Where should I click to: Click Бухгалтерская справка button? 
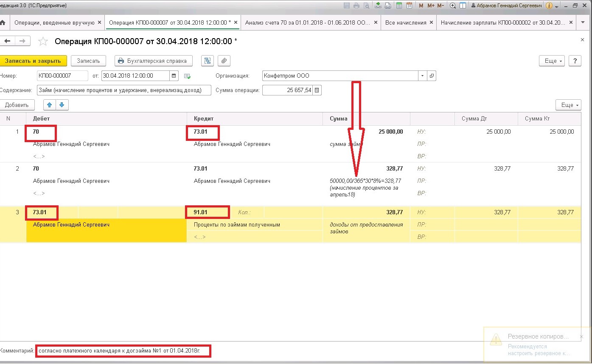pyautogui.click(x=153, y=61)
